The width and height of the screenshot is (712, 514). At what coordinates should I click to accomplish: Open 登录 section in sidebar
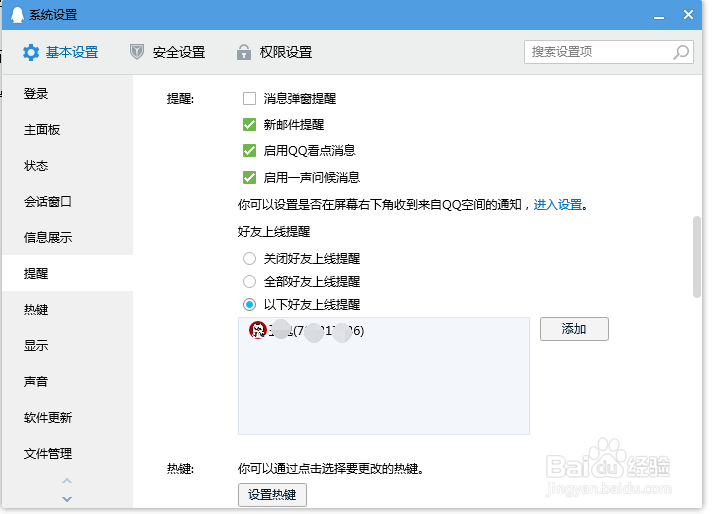[68, 94]
